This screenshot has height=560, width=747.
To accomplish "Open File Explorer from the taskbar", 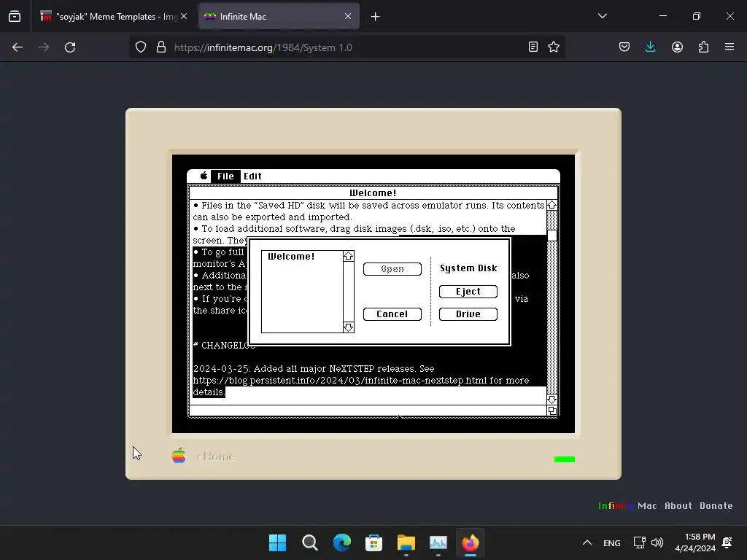I will point(406,542).
